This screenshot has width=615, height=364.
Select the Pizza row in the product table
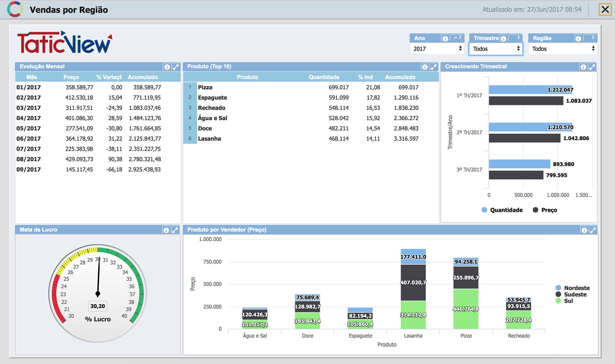point(311,87)
